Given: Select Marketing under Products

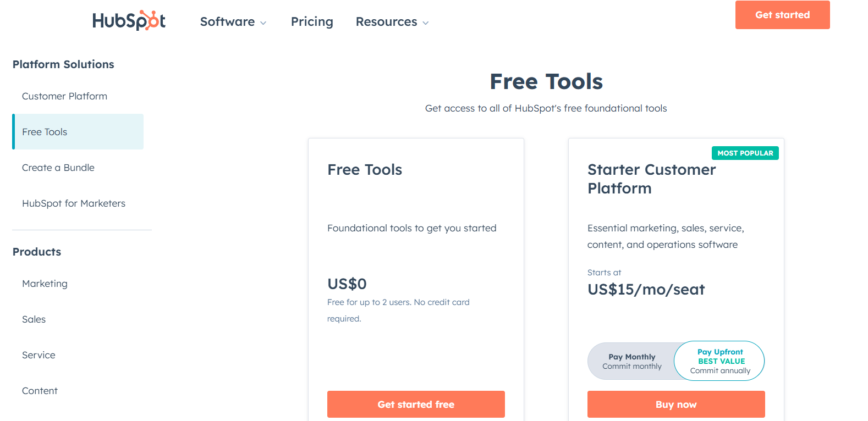Looking at the screenshot, I should [45, 284].
